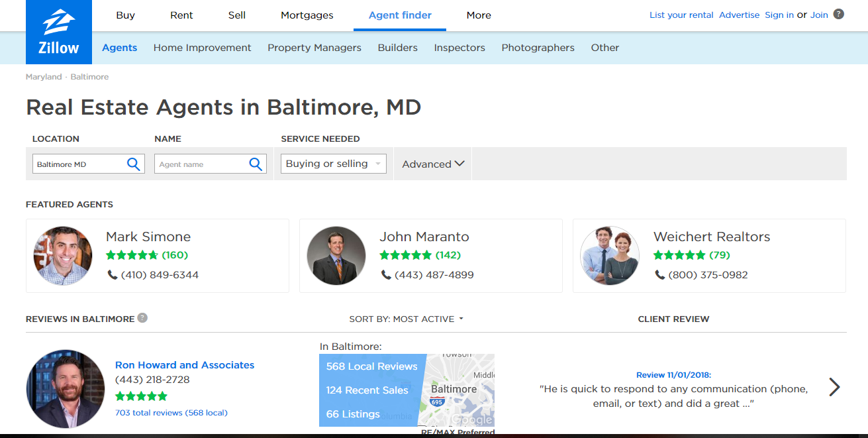The image size is (868, 438).
Task: Click the Join link
Action: click(x=819, y=15)
